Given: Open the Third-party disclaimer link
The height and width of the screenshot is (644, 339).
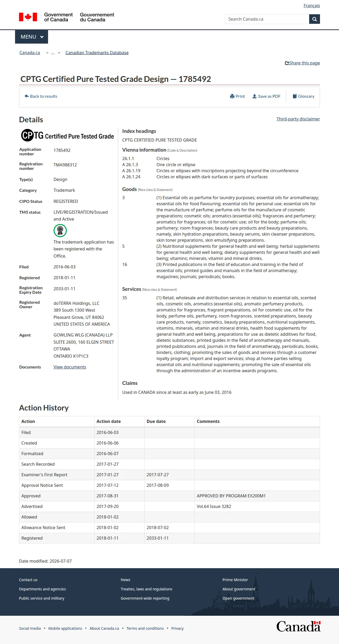Looking at the screenshot, I should [298, 119].
